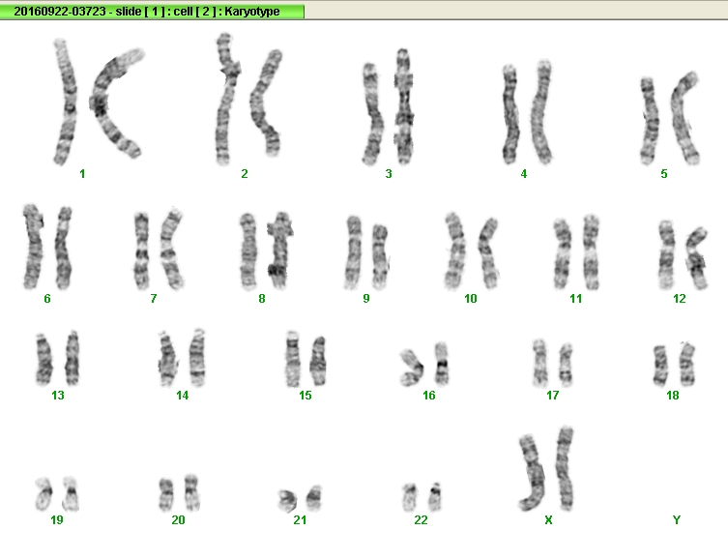Viewport: 728px width, 560px height.
Task: Click the chromosome 3 pair
Action: [x=389, y=106]
